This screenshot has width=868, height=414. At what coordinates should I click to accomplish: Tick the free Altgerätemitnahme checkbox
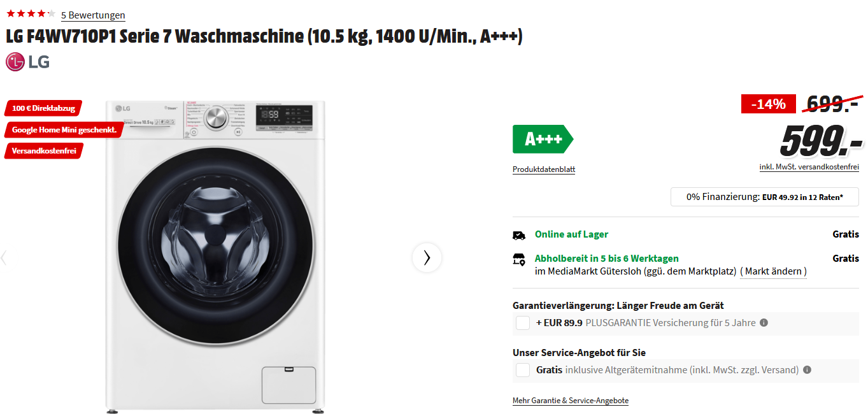523,370
